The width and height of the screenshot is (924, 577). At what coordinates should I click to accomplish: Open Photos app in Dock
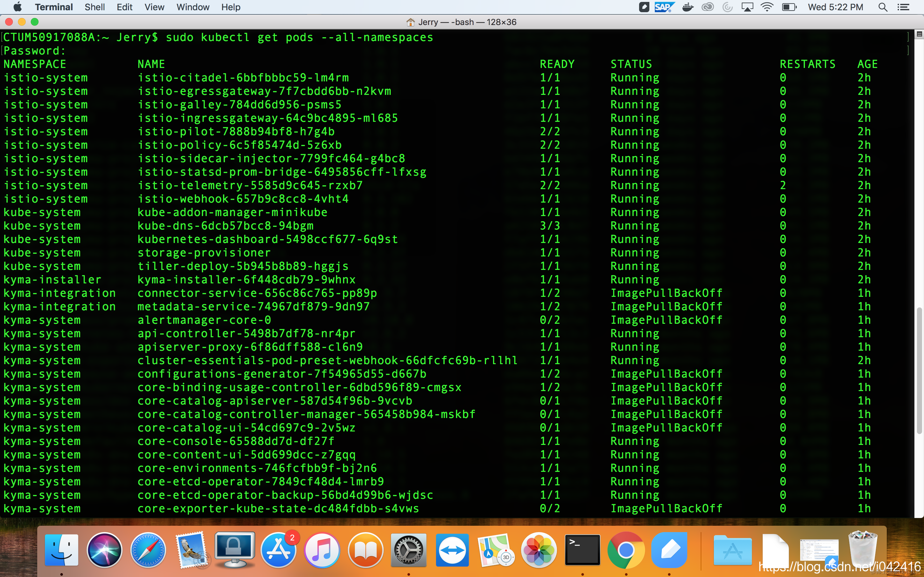pyautogui.click(x=539, y=550)
